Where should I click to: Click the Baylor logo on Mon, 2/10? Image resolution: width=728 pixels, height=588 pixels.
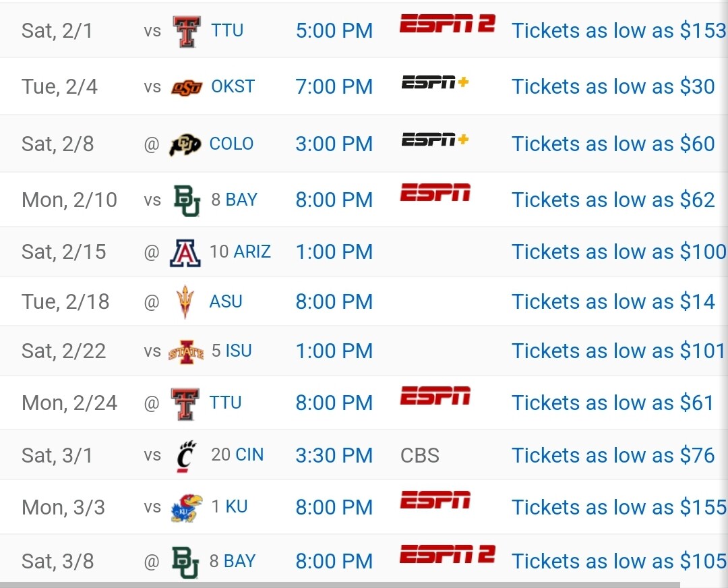[x=187, y=201]
